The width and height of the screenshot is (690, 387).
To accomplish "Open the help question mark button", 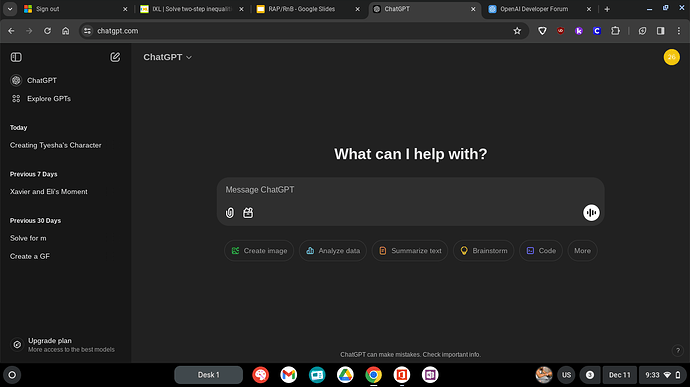I will coord(678,350).
